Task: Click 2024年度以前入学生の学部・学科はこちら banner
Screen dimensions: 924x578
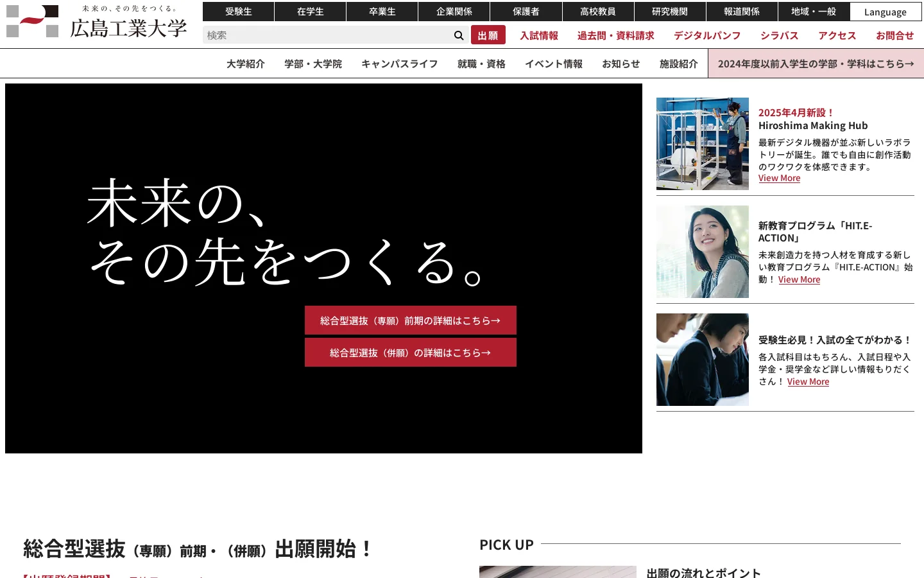Action: tap(816, 64)
